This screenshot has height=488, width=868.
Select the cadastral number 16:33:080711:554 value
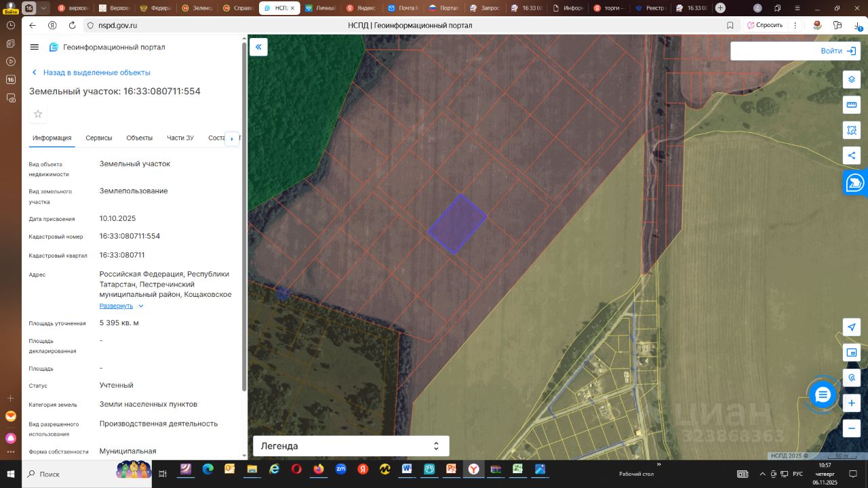pos(130,237)
